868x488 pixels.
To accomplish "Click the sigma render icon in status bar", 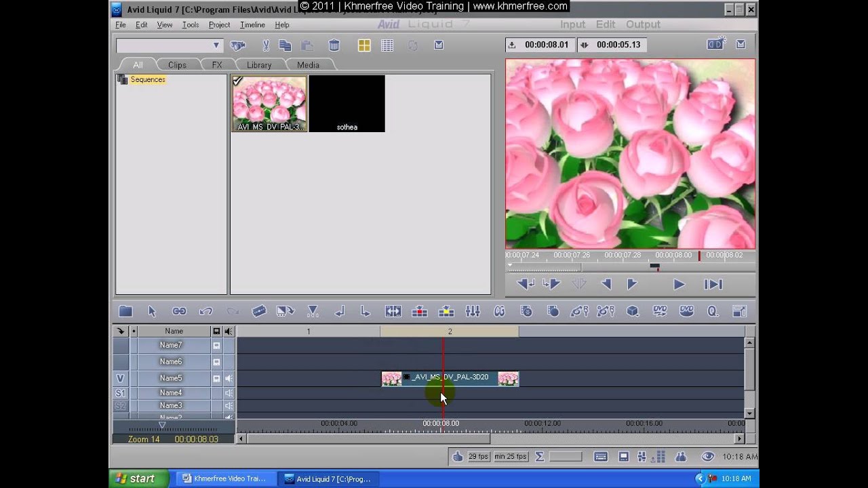I will pyautogui.click(x=540, y=457).
